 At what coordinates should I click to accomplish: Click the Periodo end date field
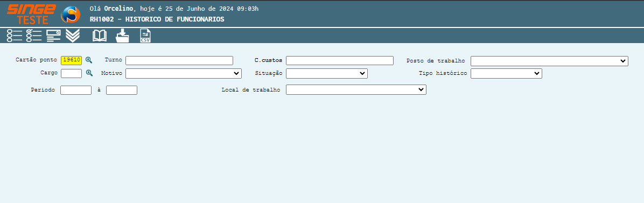point(122,90)
